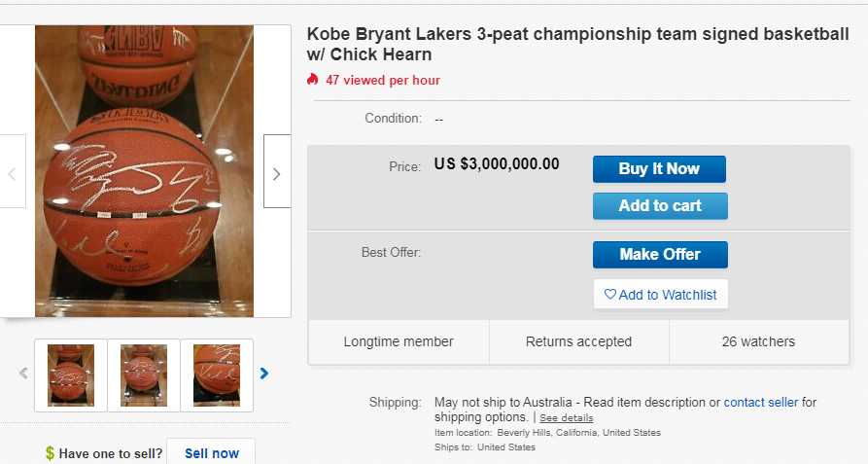Advance the thumbnail strip with blue arrow

tap(264, 373)
